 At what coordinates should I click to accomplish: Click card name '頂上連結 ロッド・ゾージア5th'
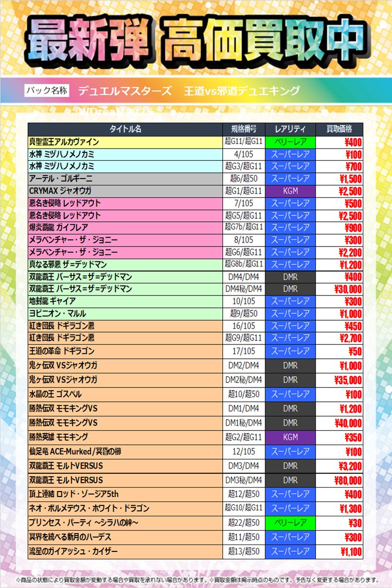tap(74, 494)
